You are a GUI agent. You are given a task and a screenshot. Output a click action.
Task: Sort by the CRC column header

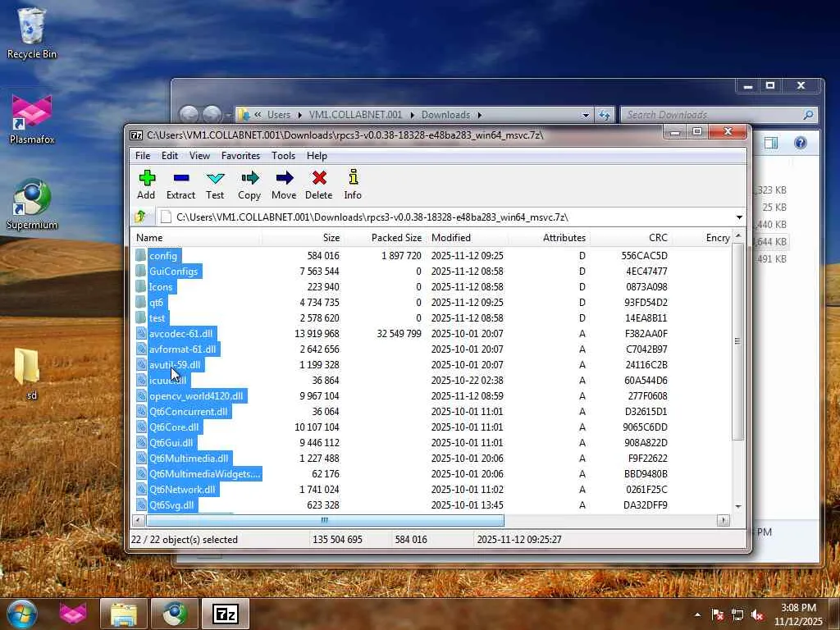[631, 237]
